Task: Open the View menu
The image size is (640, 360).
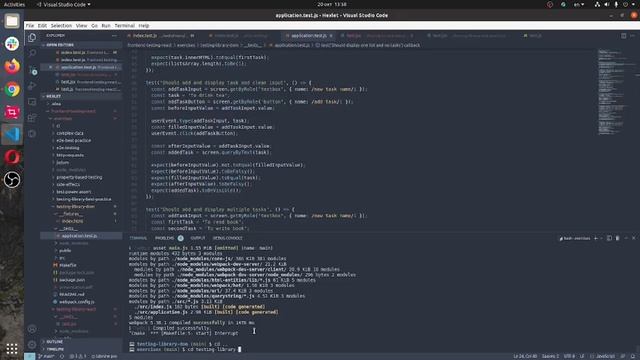Action: point(81,25)
